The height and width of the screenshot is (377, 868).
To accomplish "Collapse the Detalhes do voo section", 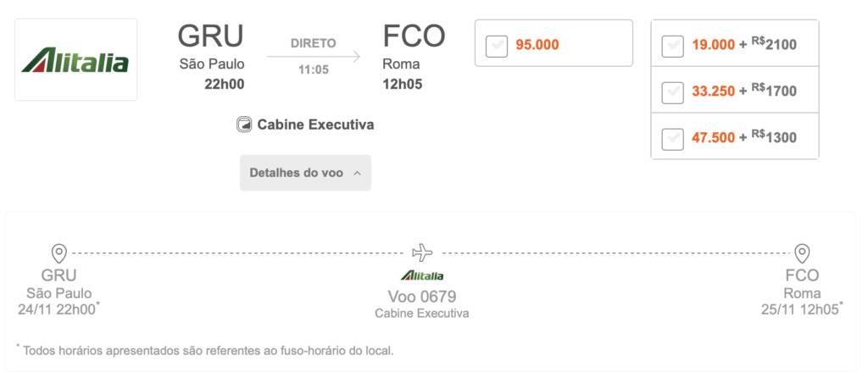I will point(305,173).
